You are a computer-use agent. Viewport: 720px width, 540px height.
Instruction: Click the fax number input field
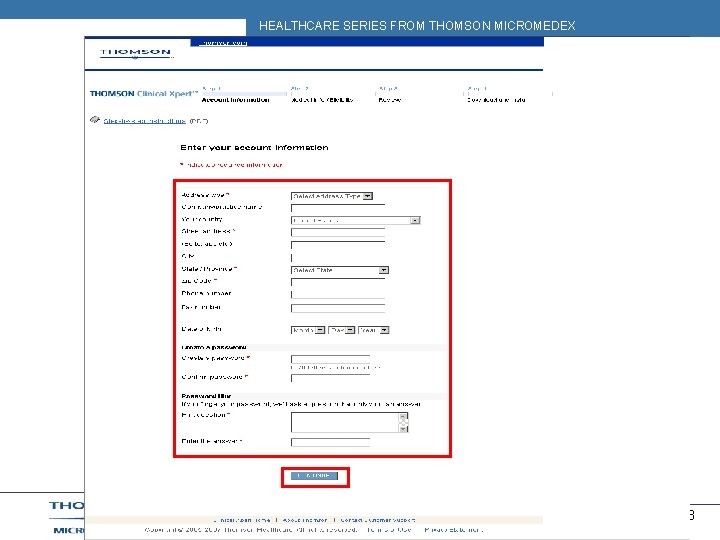[338, 308]
